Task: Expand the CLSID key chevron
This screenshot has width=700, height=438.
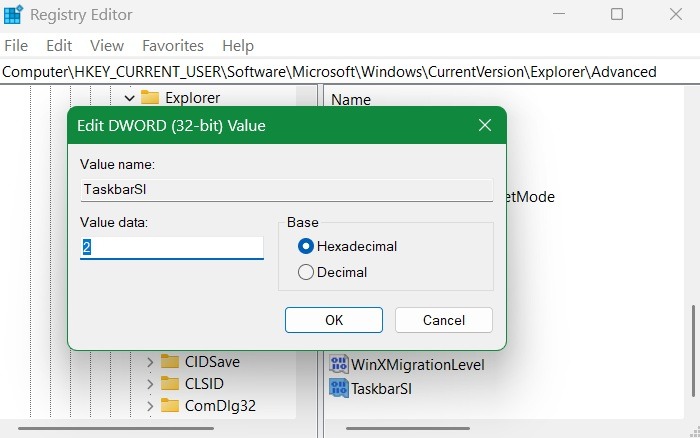Action: 149,383
